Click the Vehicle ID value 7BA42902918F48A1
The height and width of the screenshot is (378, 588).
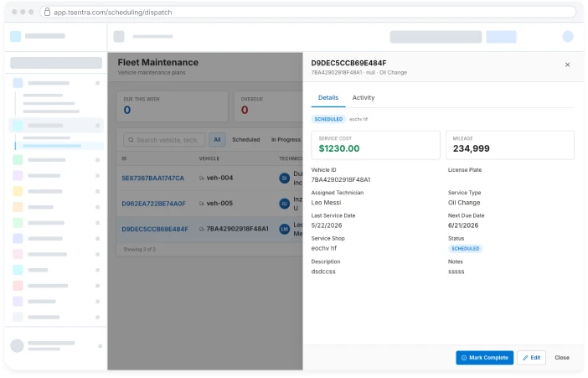(341, 180)
